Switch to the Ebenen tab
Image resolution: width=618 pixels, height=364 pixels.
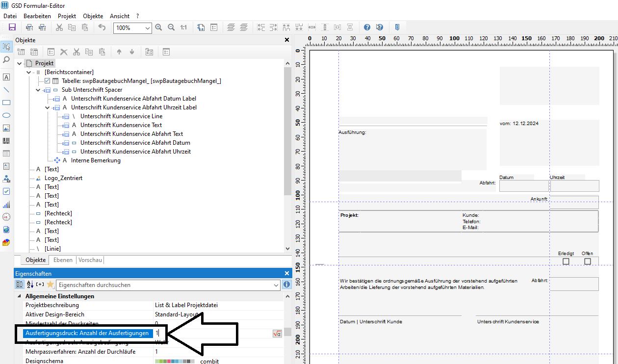click(x=63, y=260)
